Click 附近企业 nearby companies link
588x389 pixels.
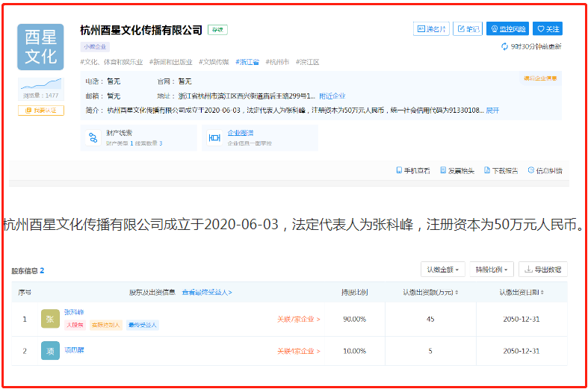tap(332, 96)
